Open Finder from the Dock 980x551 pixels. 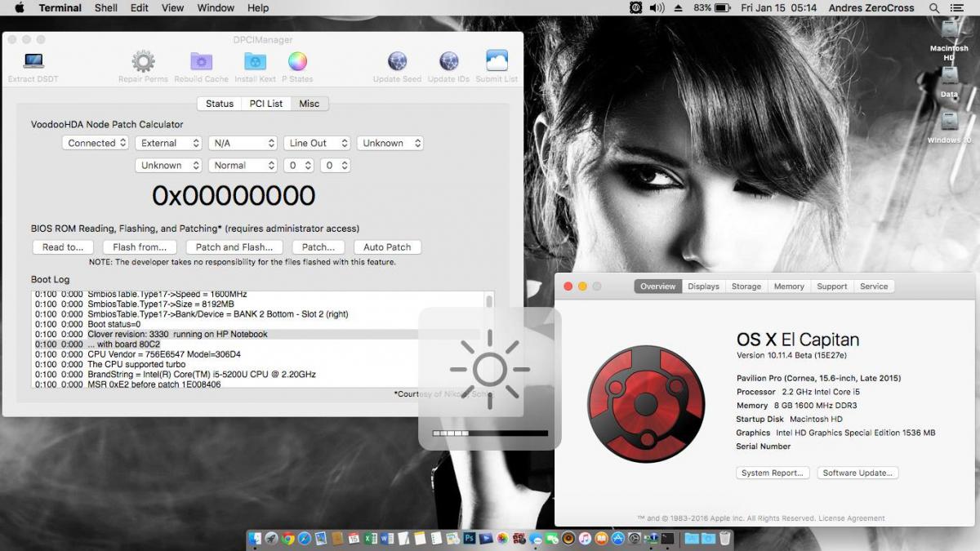pos(254,539)
